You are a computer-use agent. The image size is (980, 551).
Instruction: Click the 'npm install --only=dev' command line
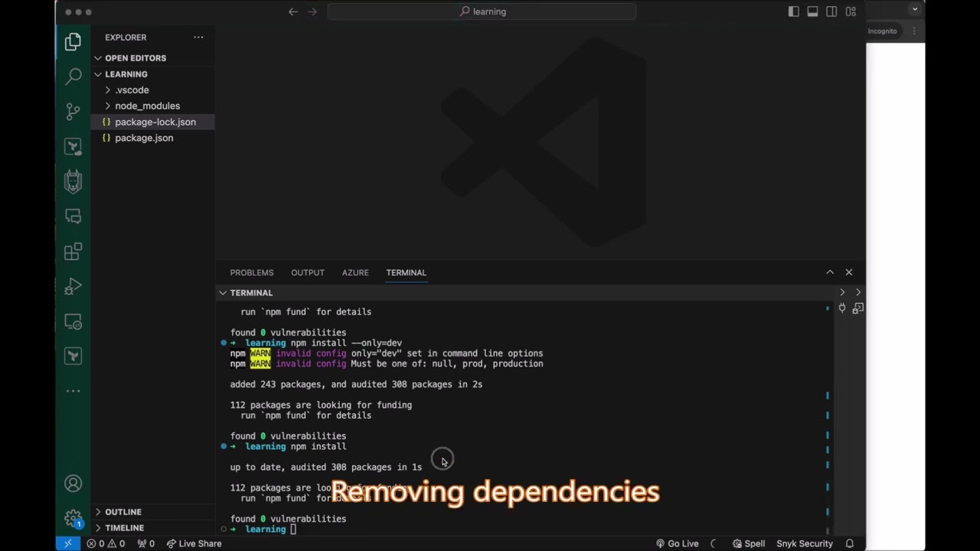346,343
